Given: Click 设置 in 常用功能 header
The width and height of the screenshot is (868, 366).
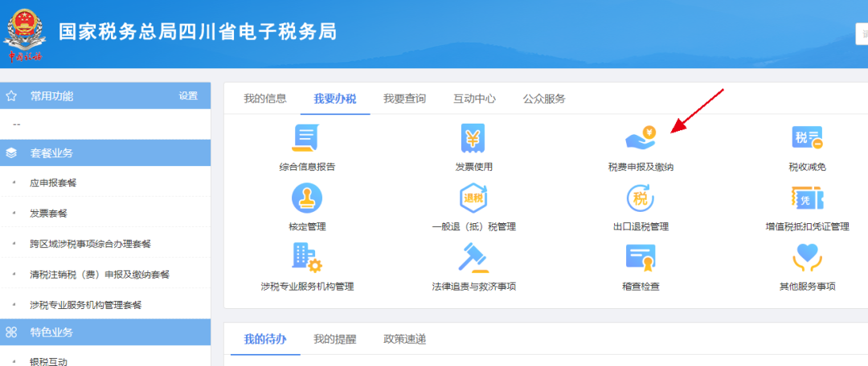Looking at the screenshot, I should click(x=188, y=96).
